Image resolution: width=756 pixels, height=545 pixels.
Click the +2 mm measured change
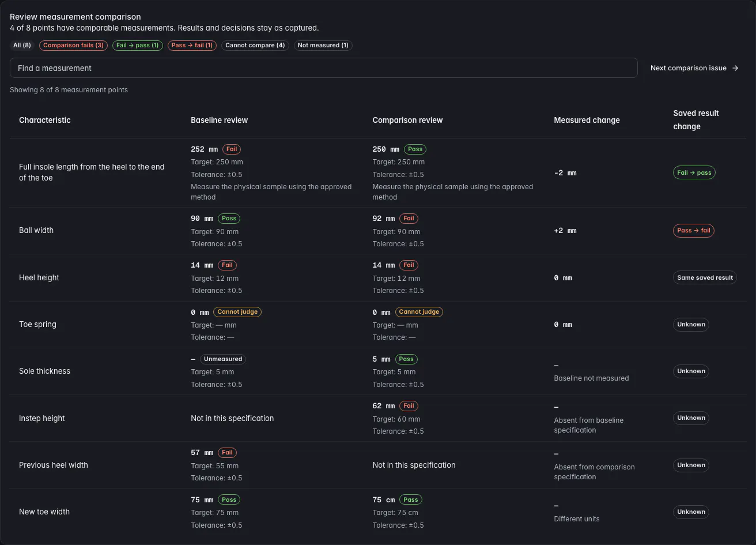pyautogui.click(x=565, y=231)
